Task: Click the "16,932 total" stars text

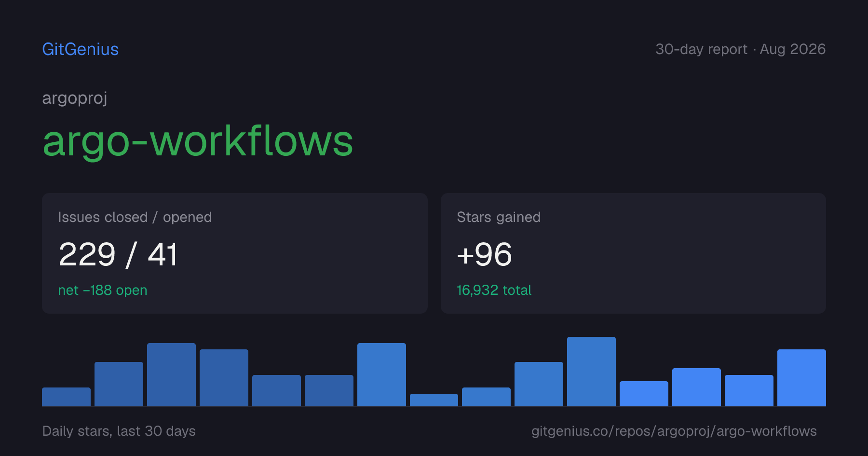Action: pos(494,290)
